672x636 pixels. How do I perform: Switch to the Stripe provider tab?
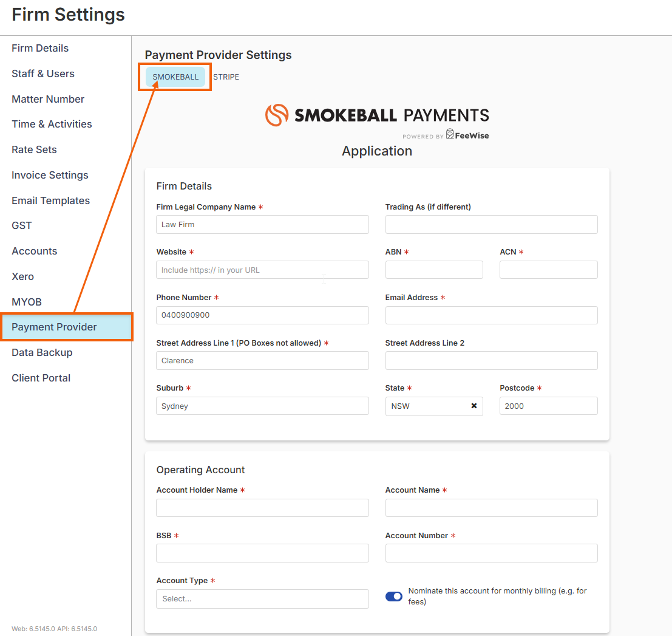point(226,77)
